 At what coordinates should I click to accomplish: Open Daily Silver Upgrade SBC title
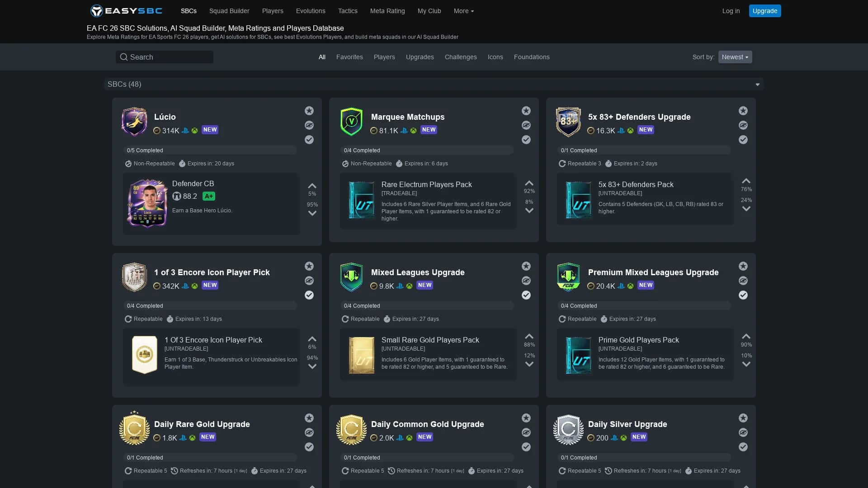tap(627, 424)
